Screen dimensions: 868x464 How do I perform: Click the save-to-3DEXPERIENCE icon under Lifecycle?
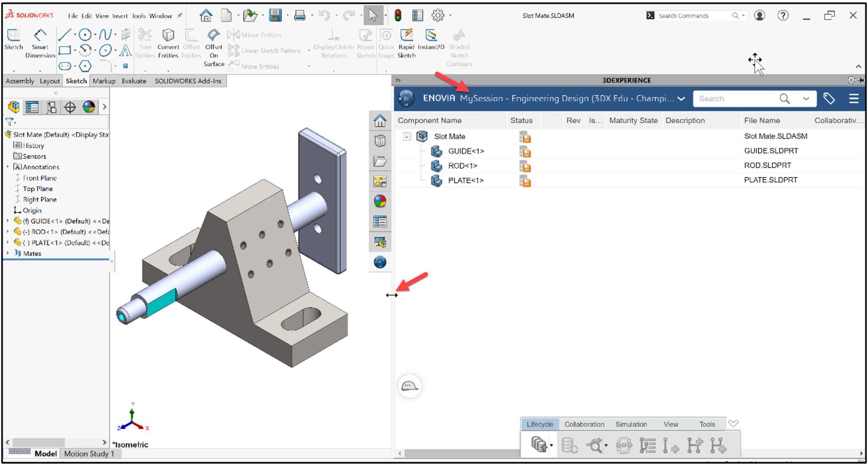(x=539, y=445)
